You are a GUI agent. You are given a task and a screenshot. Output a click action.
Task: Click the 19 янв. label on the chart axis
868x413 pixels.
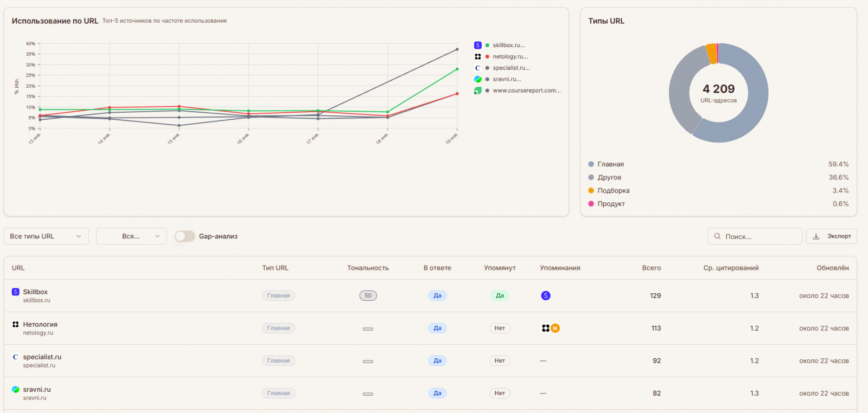(x=452, y=139)
